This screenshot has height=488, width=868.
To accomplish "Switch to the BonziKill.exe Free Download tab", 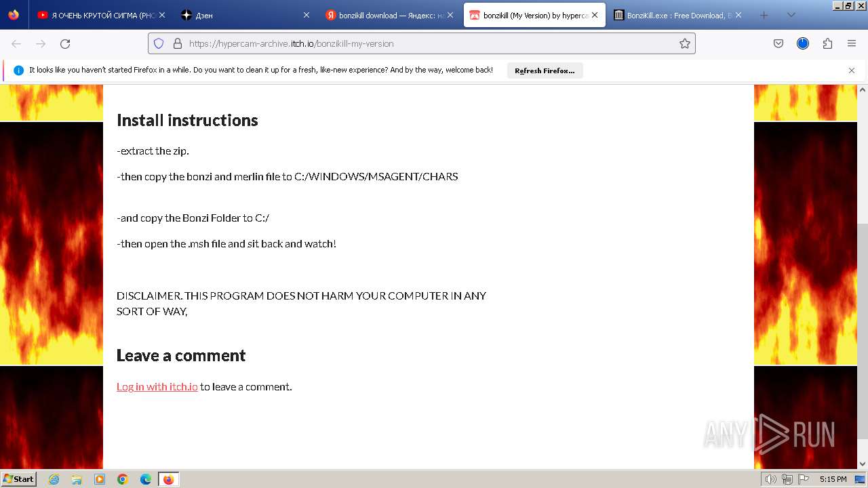I will (x=678, y=15).
